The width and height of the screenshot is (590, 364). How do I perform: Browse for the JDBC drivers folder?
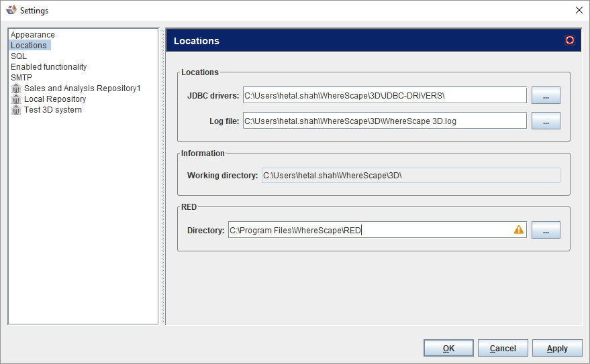coord(546,96)
